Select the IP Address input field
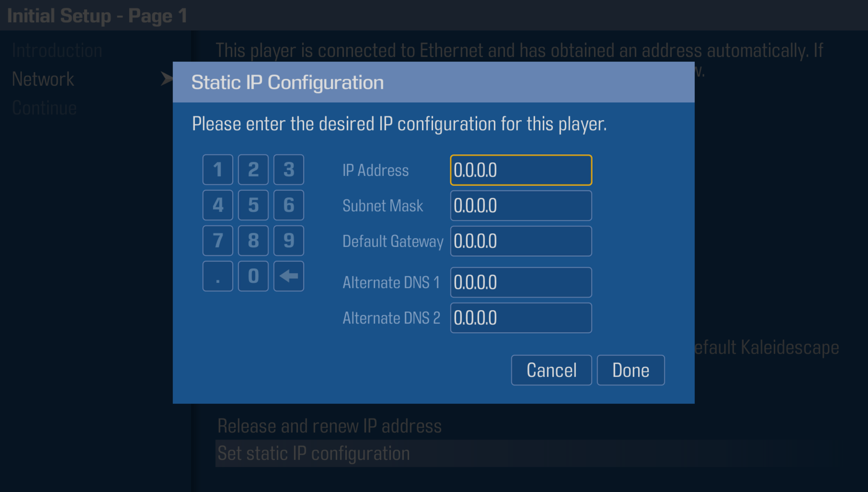 tap(522, 170)
